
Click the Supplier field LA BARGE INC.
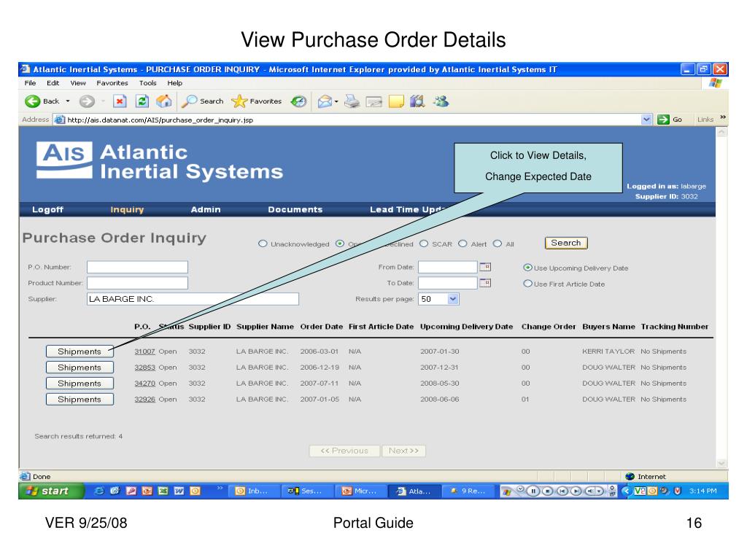tap(193, 298)
